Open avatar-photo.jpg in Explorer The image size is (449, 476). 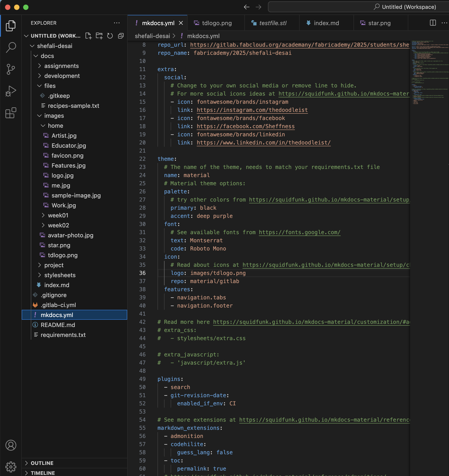click(74, 235)
